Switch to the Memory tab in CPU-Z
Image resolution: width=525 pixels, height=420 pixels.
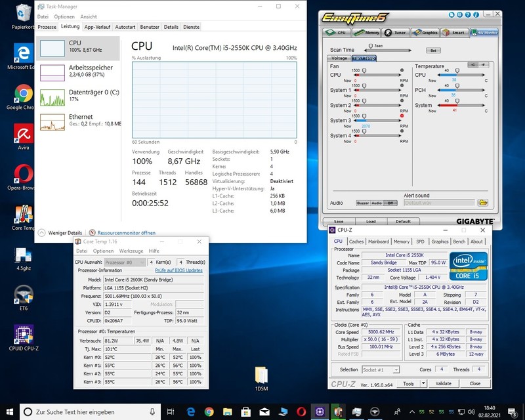coord(402,241)
